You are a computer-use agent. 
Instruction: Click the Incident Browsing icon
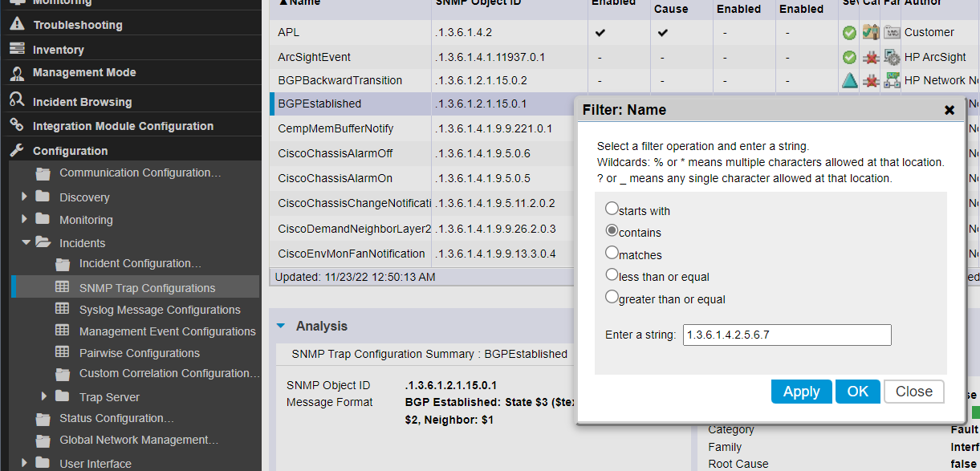17,101
